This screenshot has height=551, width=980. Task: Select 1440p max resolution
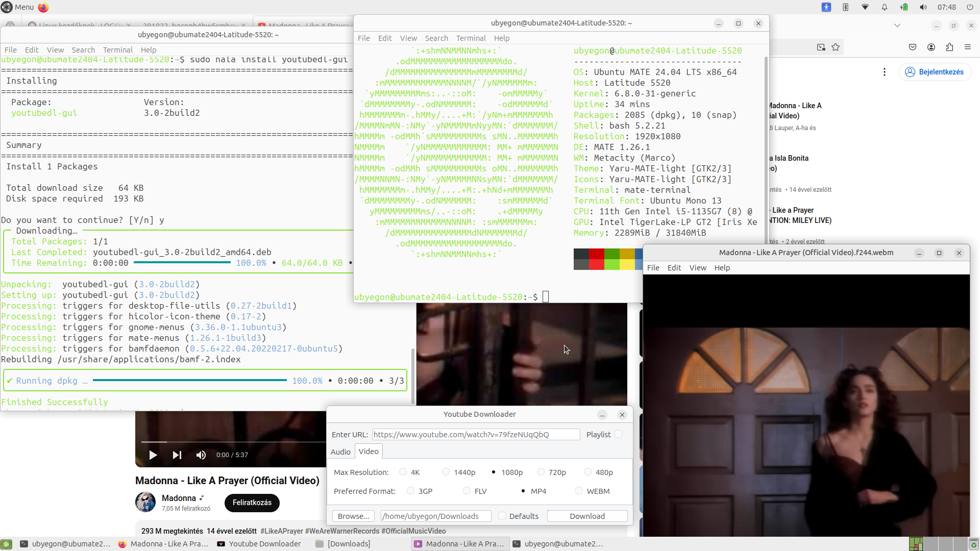click(446, 472)
